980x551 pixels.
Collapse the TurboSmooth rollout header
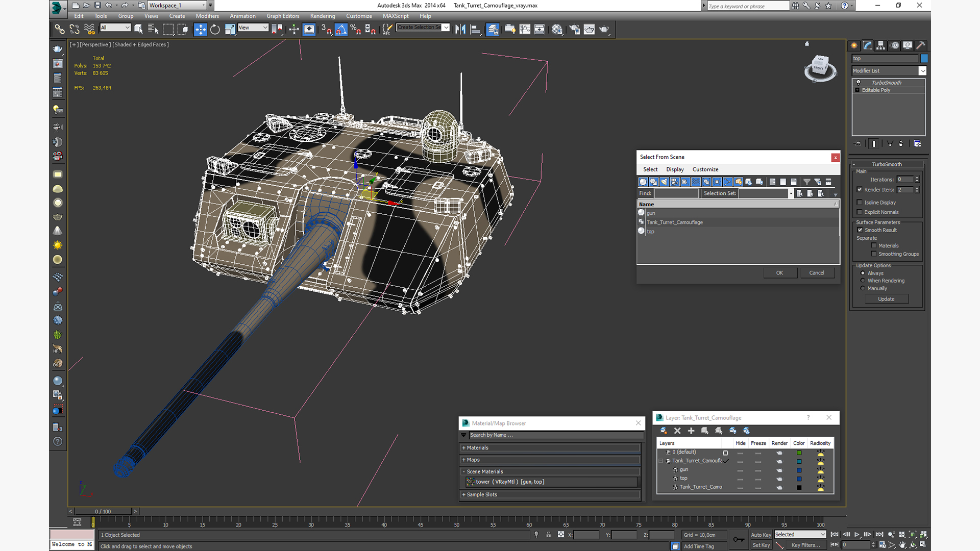887,164
